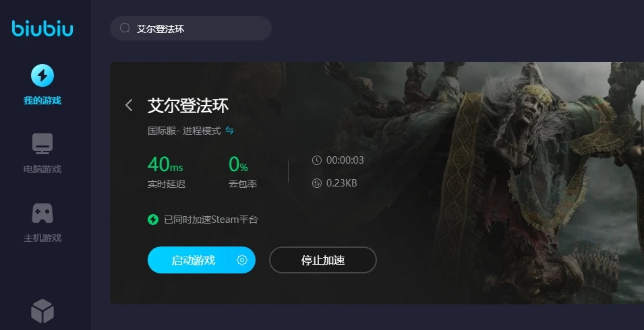Click green Steam acceleration status icon
This screenshot has height=330, width=644.
point(153,220)
